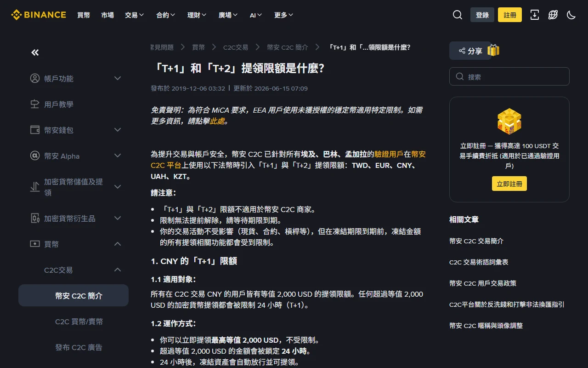This screenshot has width=588, height=368.
Task: Click breadcrumb 常見問題
Action: click(162, 47)
